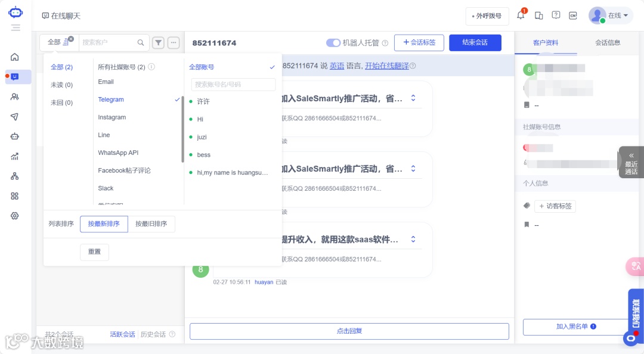
Task: Click the visitor tag icon
Action: pyautogui.click(x=527, y=206)
